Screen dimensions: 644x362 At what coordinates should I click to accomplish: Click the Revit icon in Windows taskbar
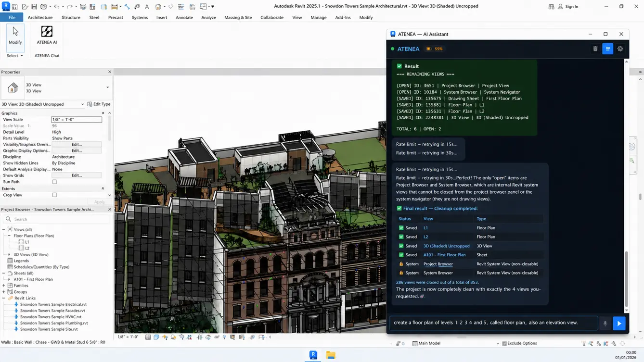313,355
